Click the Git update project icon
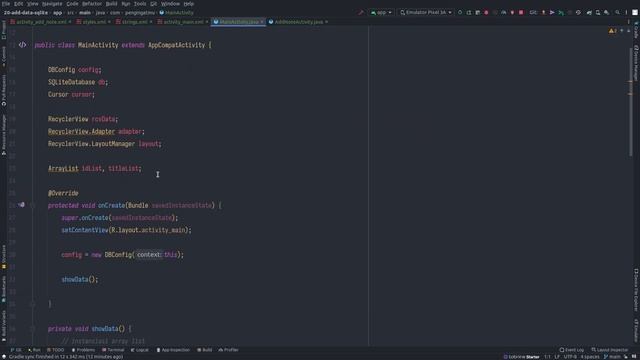 (x=543, y=13)
